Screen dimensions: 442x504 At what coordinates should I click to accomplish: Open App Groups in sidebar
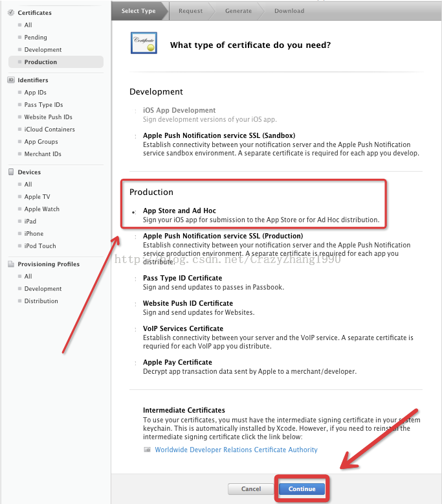(x=41, y=141)
